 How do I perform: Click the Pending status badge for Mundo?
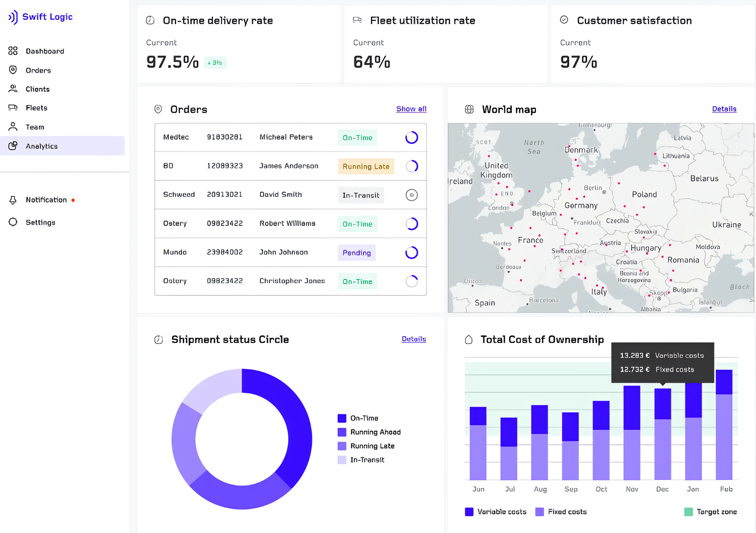pyautogui.click(x=356, y=253)
